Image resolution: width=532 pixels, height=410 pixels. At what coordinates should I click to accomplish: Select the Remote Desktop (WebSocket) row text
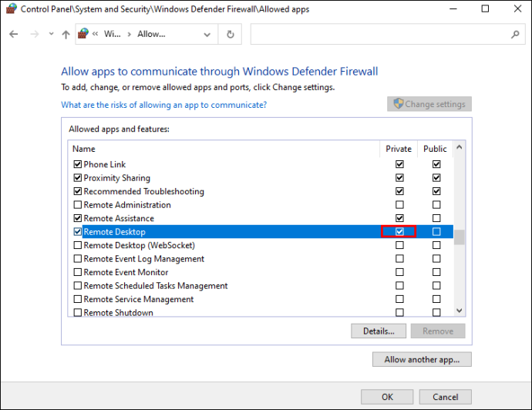(x=139, y=245)
